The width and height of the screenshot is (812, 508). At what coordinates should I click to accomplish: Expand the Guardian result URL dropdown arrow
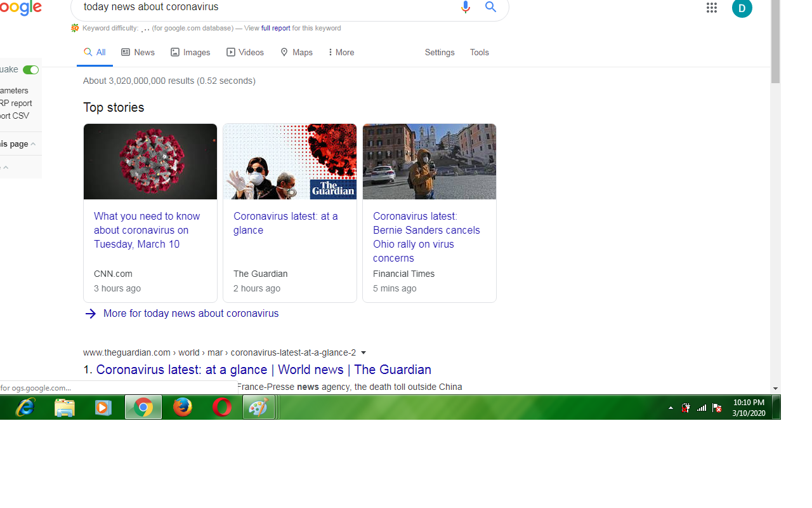point(363,353)
